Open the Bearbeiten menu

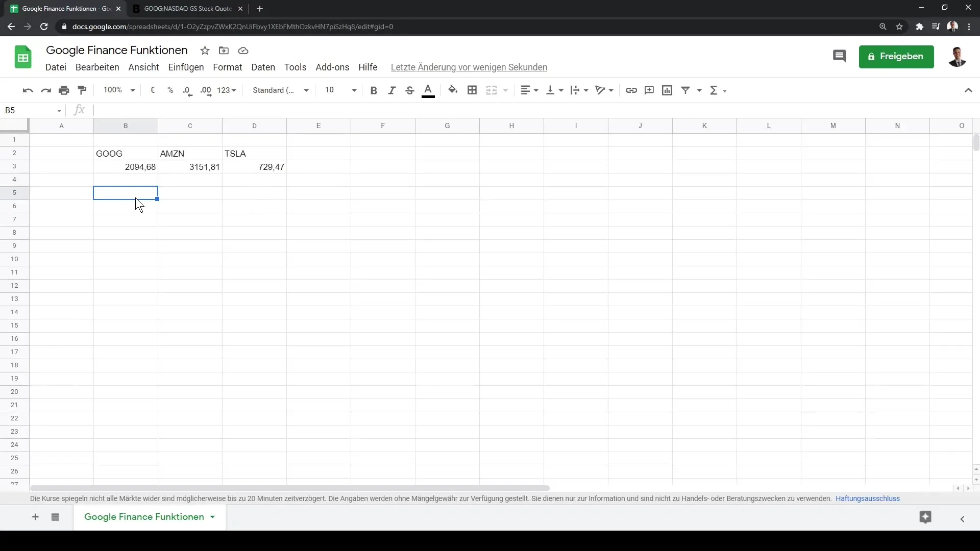coord(97,67)
